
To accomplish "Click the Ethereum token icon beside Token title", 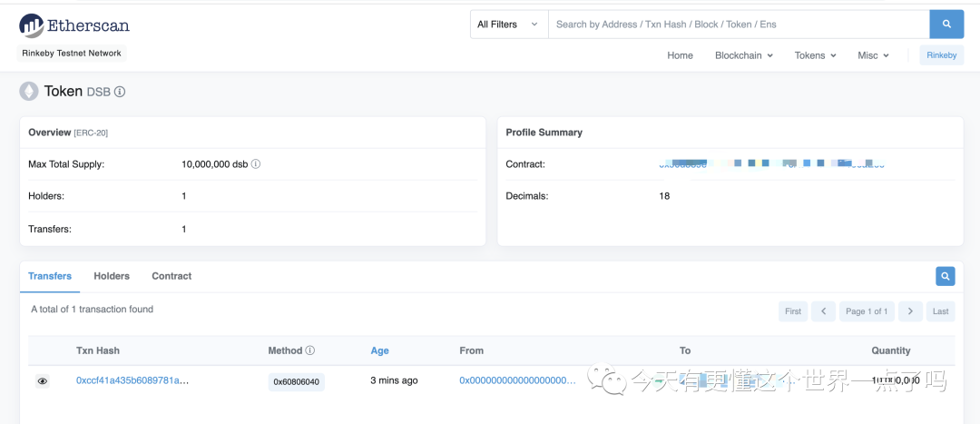I will [x=29, y=92].
